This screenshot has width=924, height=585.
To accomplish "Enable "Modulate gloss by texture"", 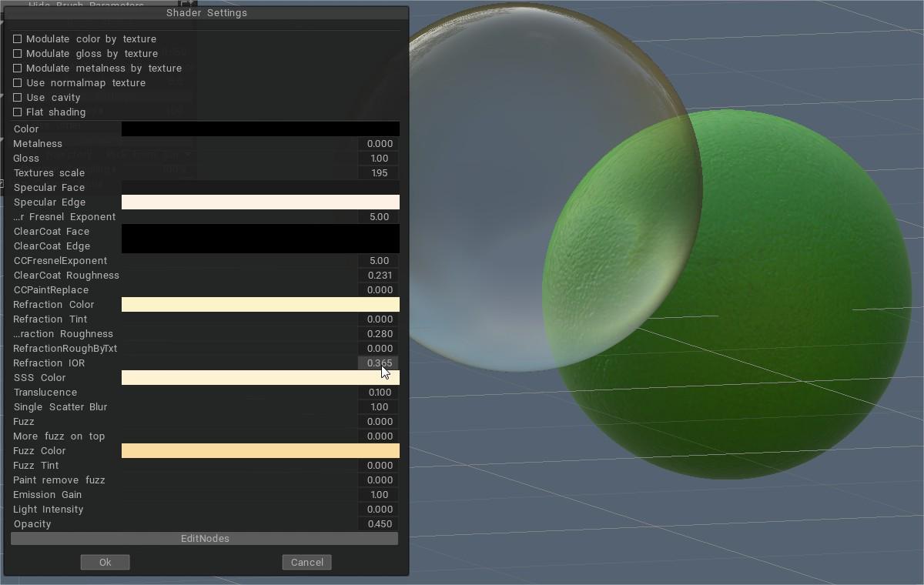I will pos(16,53).
